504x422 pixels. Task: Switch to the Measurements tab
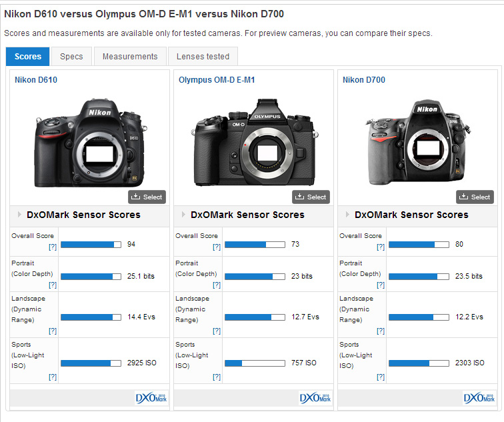(130, 57)
